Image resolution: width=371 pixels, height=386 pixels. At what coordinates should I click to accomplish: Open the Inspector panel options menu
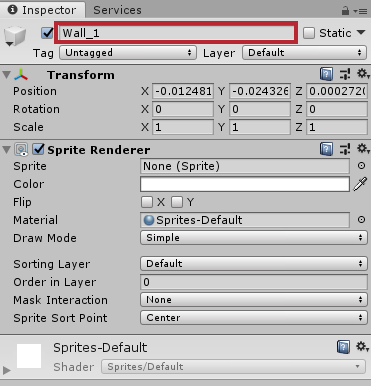click(x=360, y=11)
